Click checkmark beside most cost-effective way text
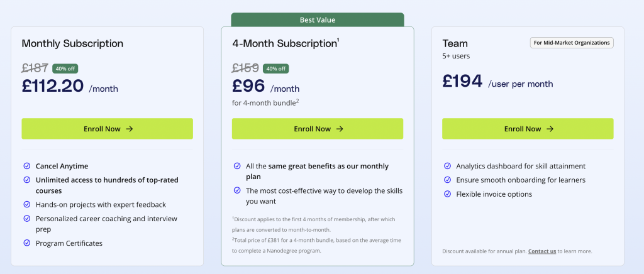The image size is (644, 274). pos(237,190)
